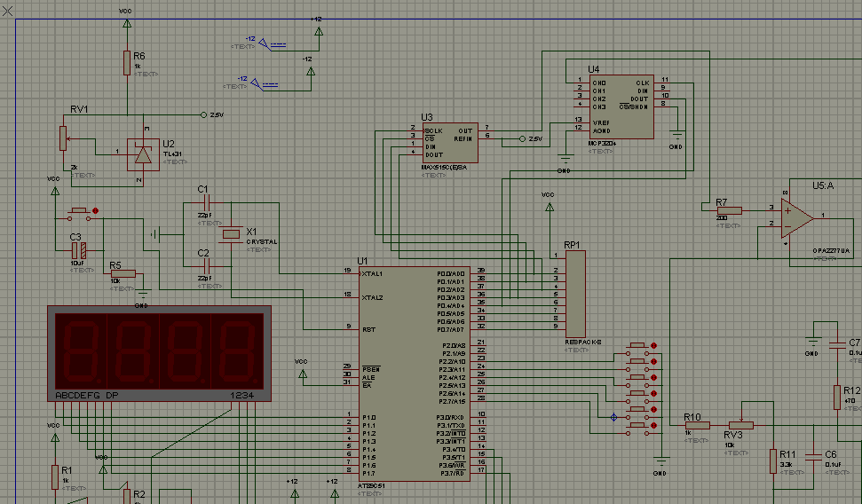Click the ALE pin label on U1
The height and width of the screenshot is (504, 862).
[x=368, y=378]
